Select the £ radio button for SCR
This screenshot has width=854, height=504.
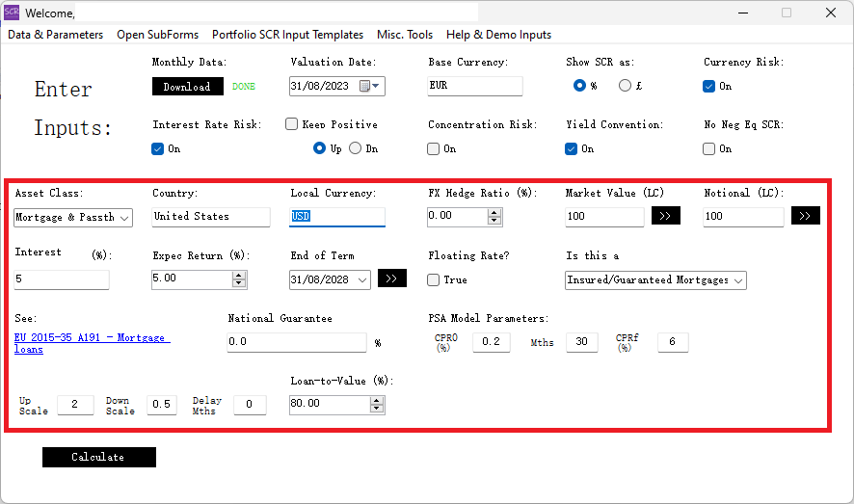pyautogui.click(x=625, y=86)
